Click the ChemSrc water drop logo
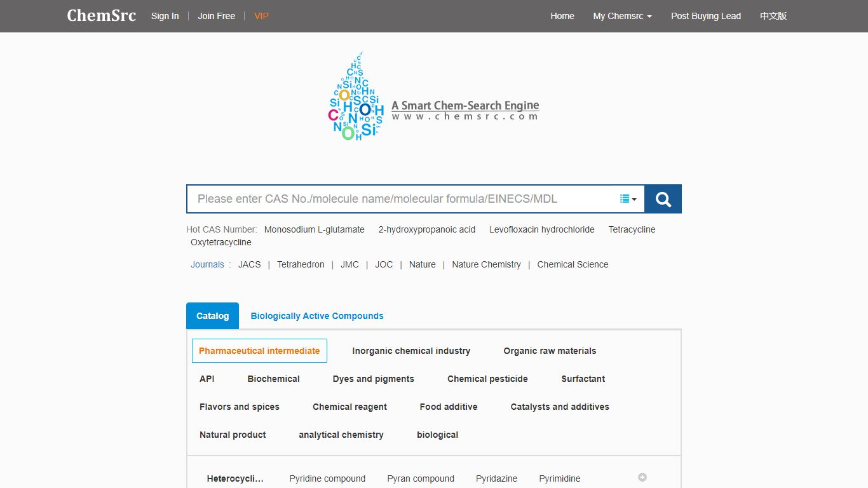 pyautogui.click(x=356, y=97)
